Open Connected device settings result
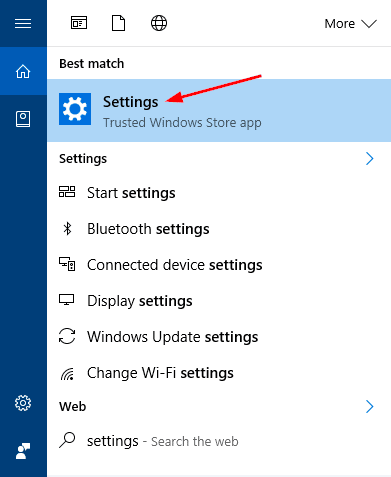Screen dimensions: 391x477 tap(219, 265)
